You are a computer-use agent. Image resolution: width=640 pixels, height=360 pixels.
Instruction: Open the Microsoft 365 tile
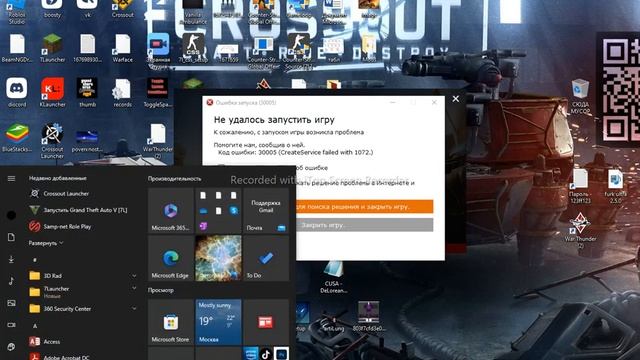171,211
